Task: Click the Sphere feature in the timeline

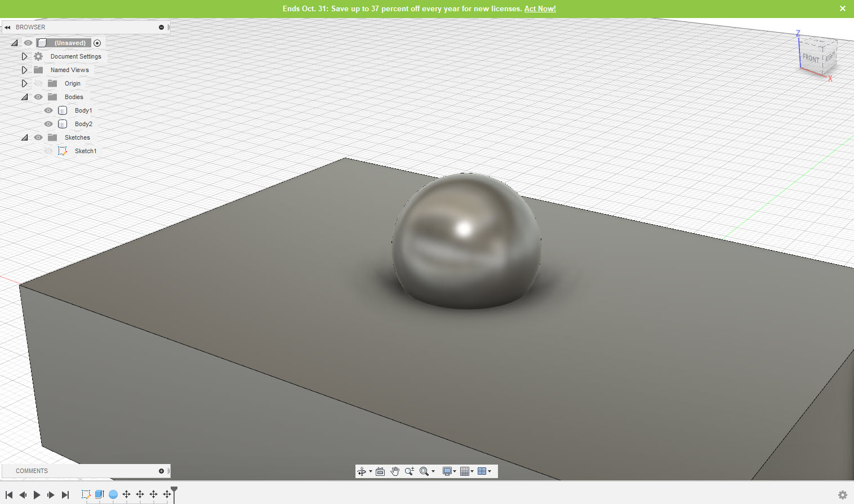Action: [113, 494]
